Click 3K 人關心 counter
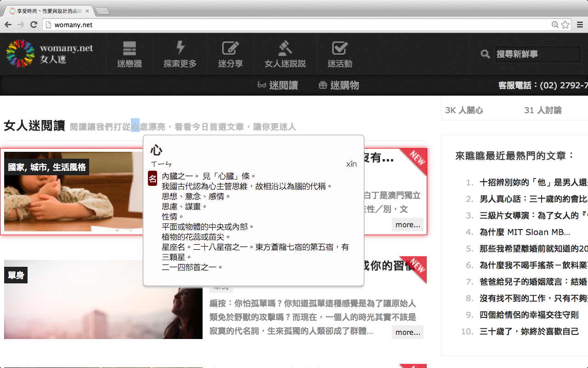588x368 pixels. point(464,110)
